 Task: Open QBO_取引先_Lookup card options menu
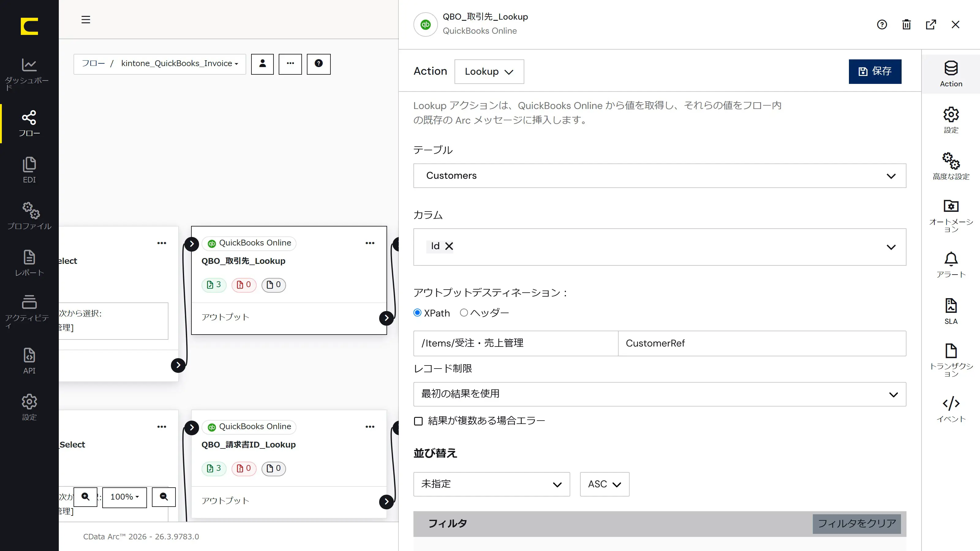tap(370, 243)
